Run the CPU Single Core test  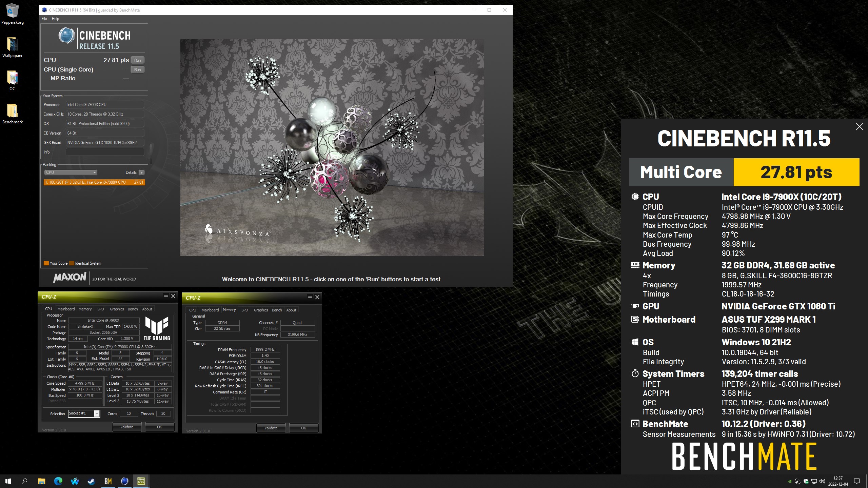coord(138,70)
